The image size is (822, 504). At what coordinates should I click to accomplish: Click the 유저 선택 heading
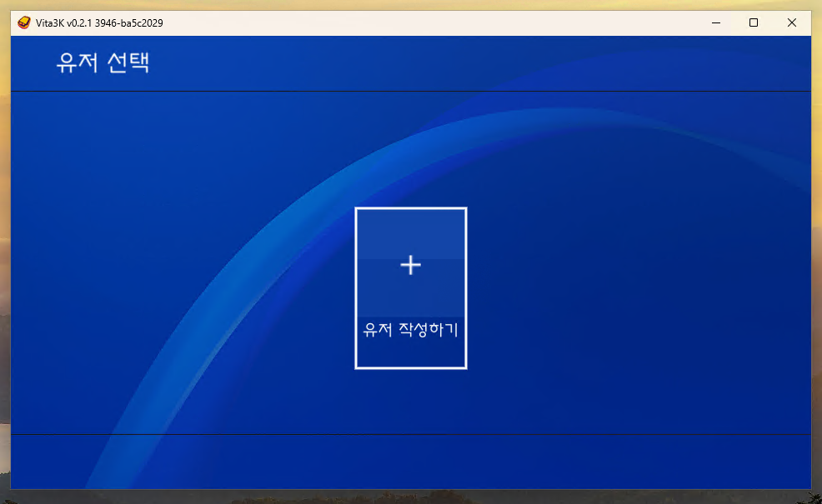point(103,63)
